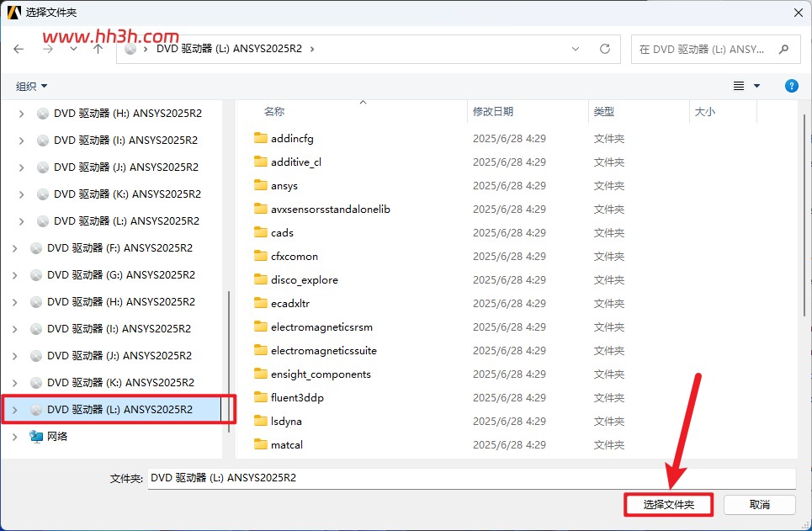Click 取消 button
Viewport: 812px width, 531px height.
[x=759, y=505]
